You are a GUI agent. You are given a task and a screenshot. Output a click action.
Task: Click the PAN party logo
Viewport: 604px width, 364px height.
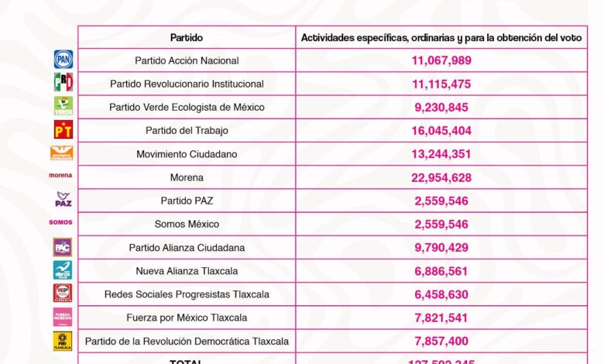pos(63,60)
